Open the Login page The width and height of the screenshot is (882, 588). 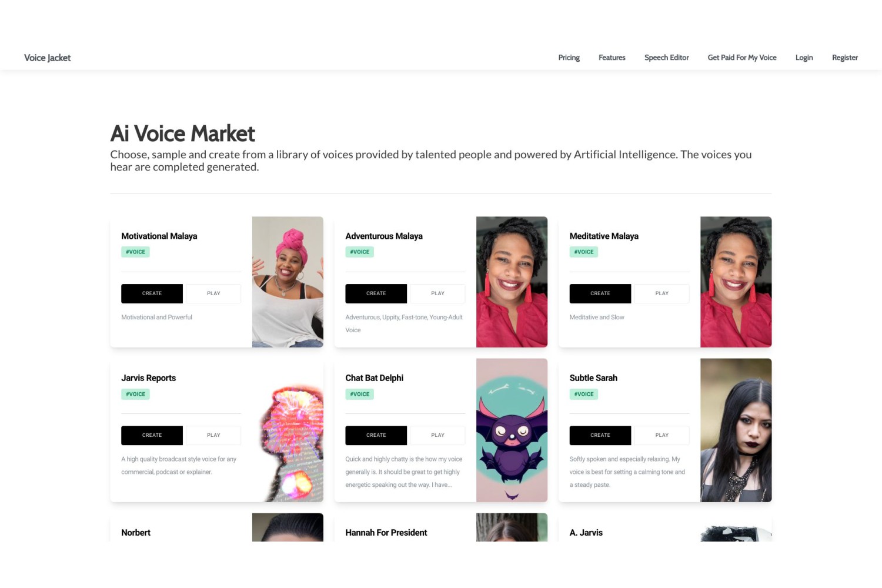[x=804, y=58]
